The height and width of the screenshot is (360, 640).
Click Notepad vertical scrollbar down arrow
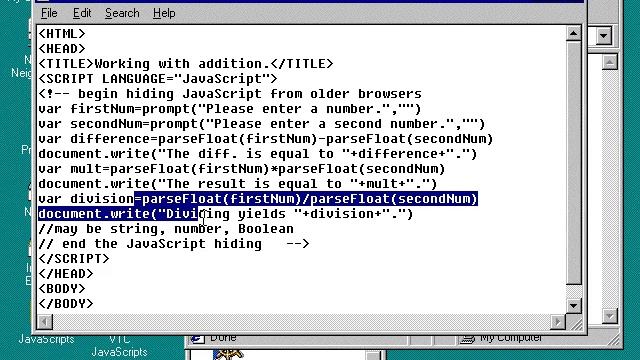tap(573, 306)
